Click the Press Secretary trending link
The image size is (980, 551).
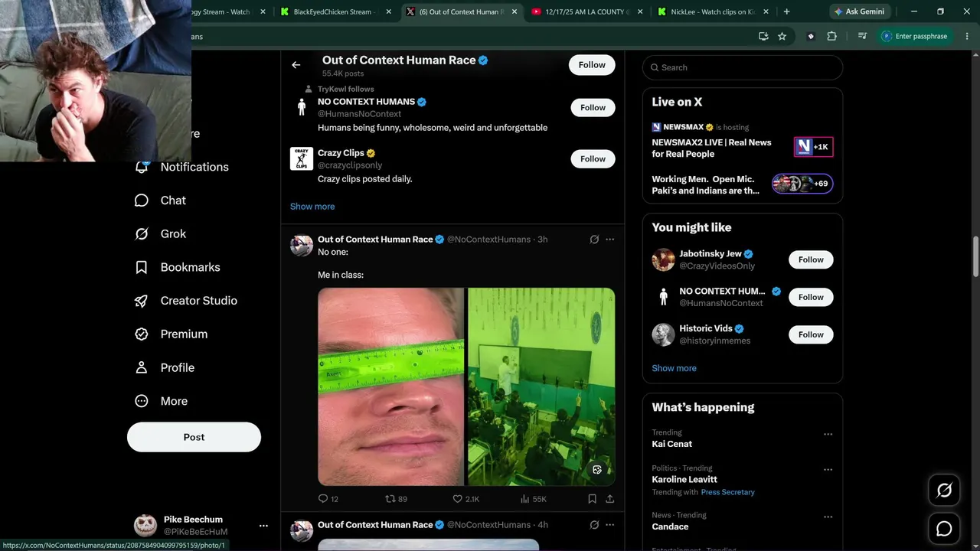pos(727,492)
